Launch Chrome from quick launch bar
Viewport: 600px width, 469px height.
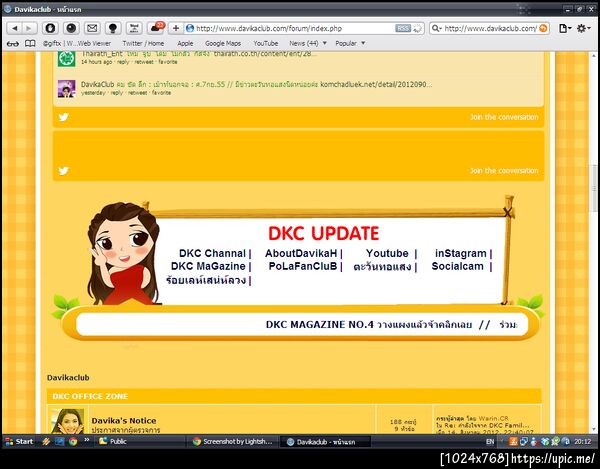[73, 441]
